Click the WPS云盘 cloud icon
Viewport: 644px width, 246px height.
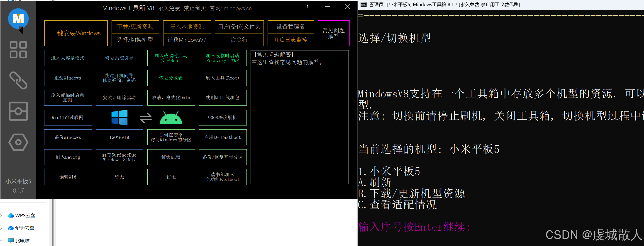click(x=11, y=215)
